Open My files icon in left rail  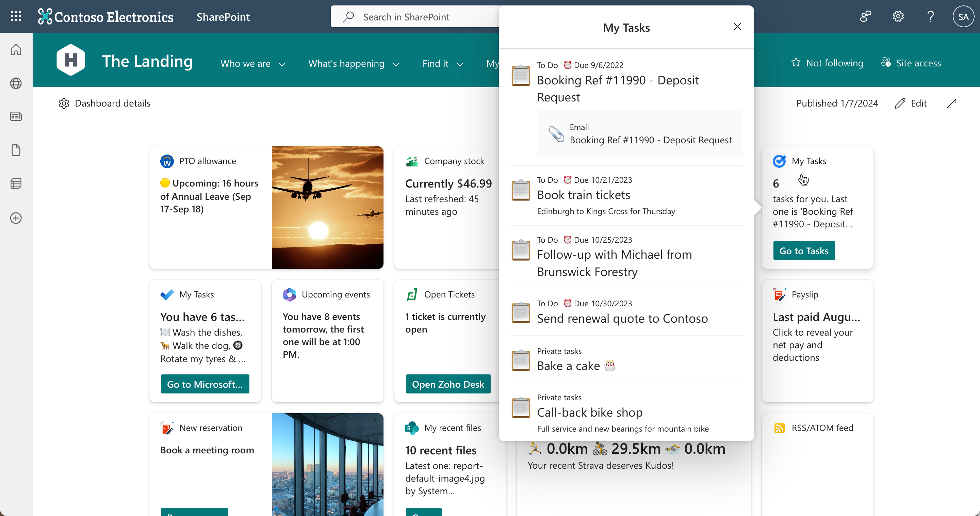pos(16,150)
